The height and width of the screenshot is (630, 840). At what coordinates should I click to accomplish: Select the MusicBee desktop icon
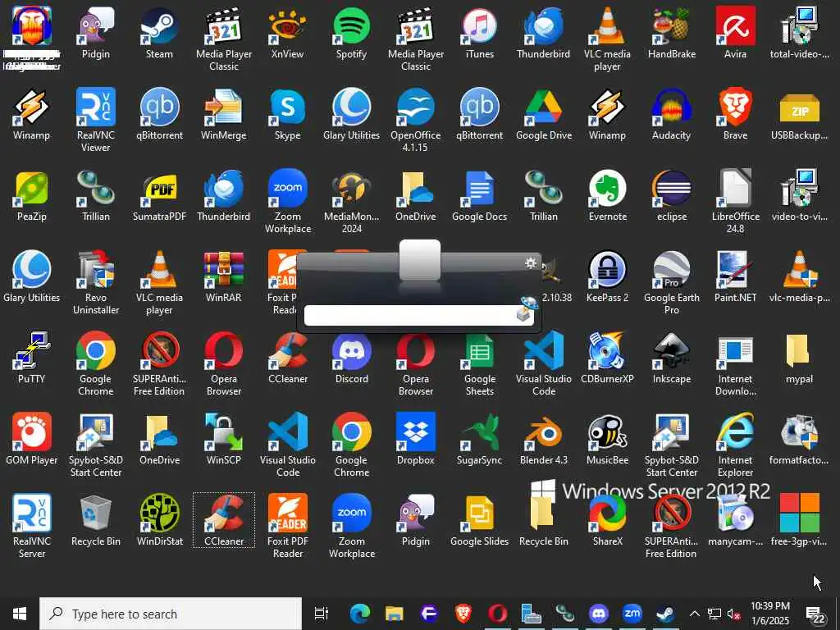(608, 440)
